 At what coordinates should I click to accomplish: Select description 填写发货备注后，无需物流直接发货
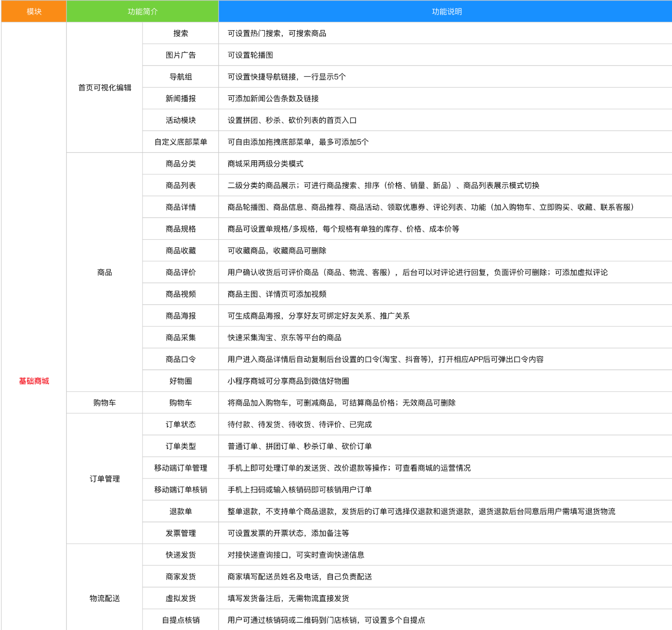(288, 598)
